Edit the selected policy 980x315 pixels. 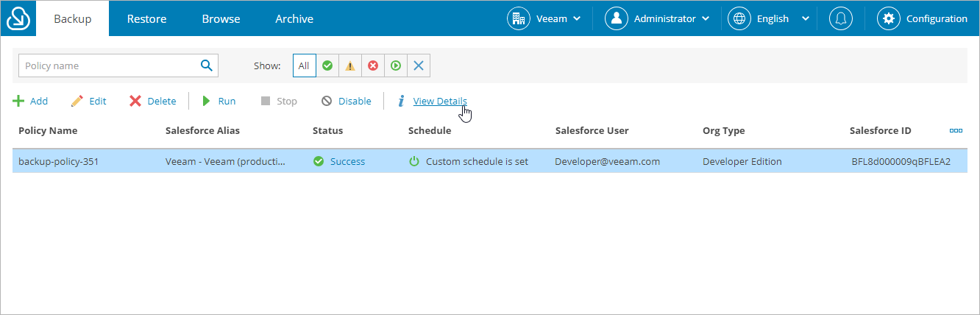[x=88, y=102]
